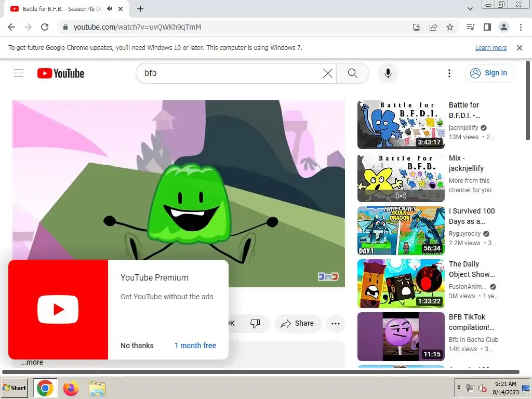
Task: Dismiss the Chrome update infobar
Action: point(520,48)
